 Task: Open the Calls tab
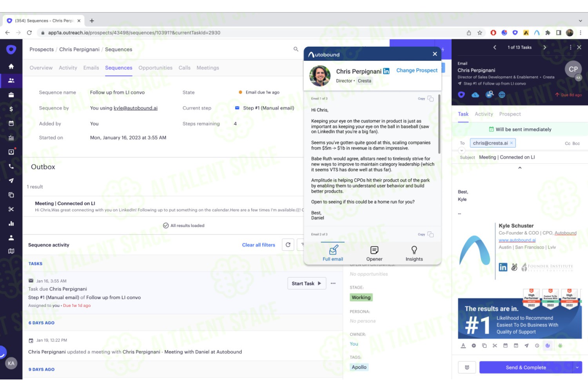pyautogui.click(x=184, y=68)
